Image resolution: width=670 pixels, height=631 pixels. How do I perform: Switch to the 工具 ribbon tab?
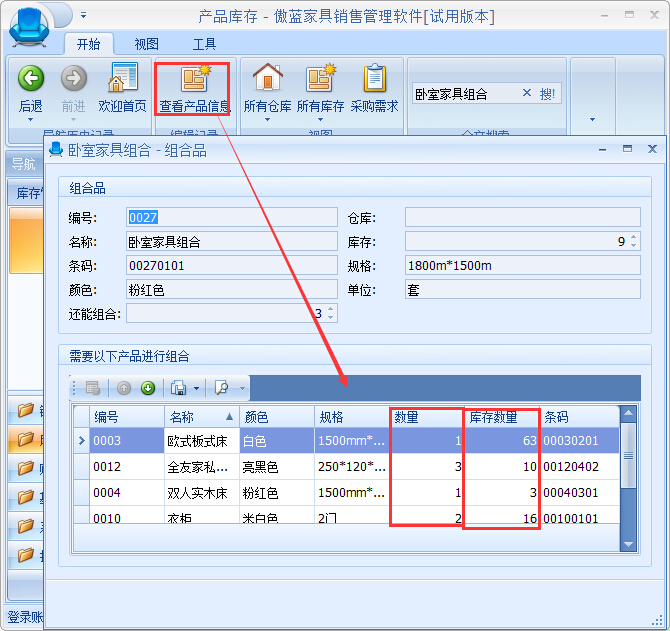coord(204,44)
